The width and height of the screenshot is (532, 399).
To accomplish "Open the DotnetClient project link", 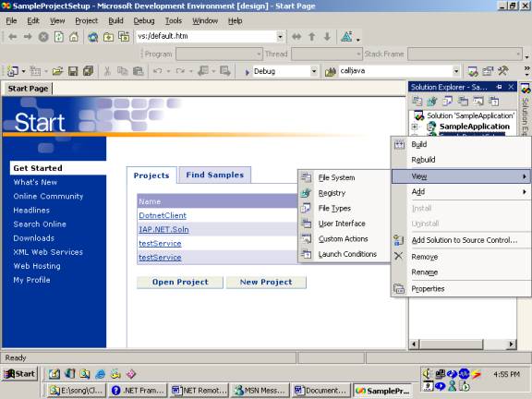I will [x=163, y=215].
